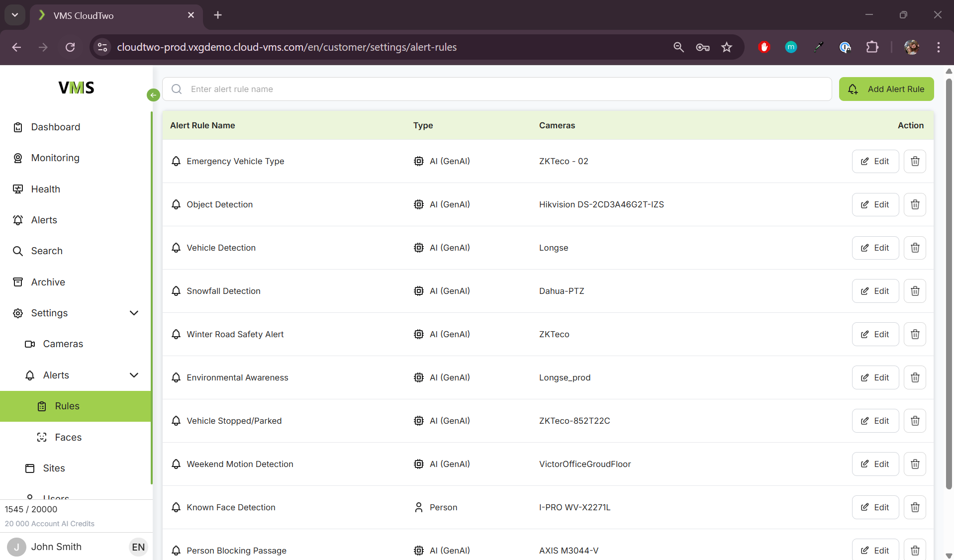Viewport: 954px width, 560px height.
Task: Click trash icon for Snowfall Detection
Action: 915,291
